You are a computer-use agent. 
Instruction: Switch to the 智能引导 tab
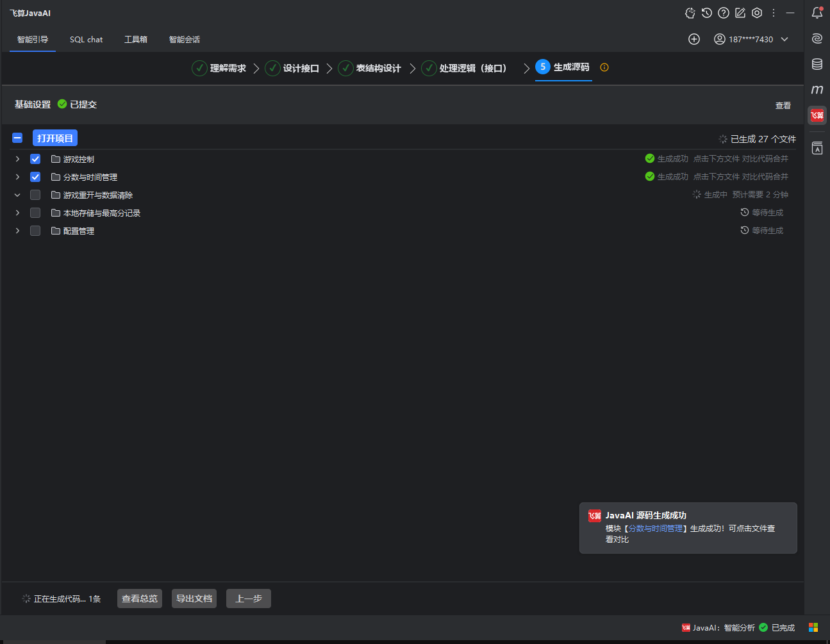pos(33,40)
